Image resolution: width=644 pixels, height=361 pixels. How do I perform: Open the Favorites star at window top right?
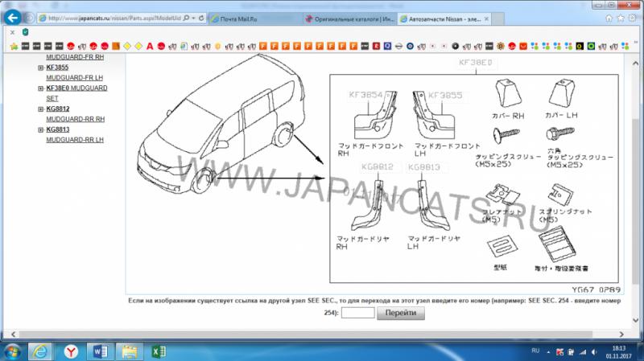pyautogui.click(x=621, y=18)
